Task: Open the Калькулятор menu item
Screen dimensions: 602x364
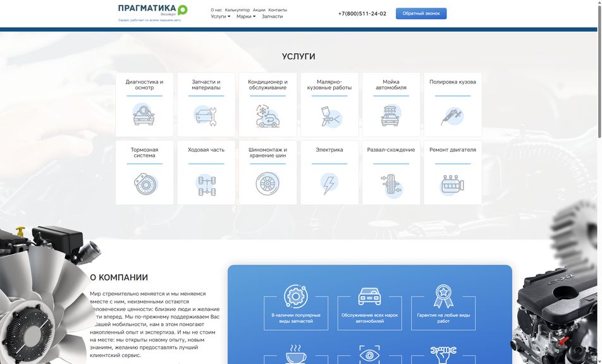Action: point(237,10)
